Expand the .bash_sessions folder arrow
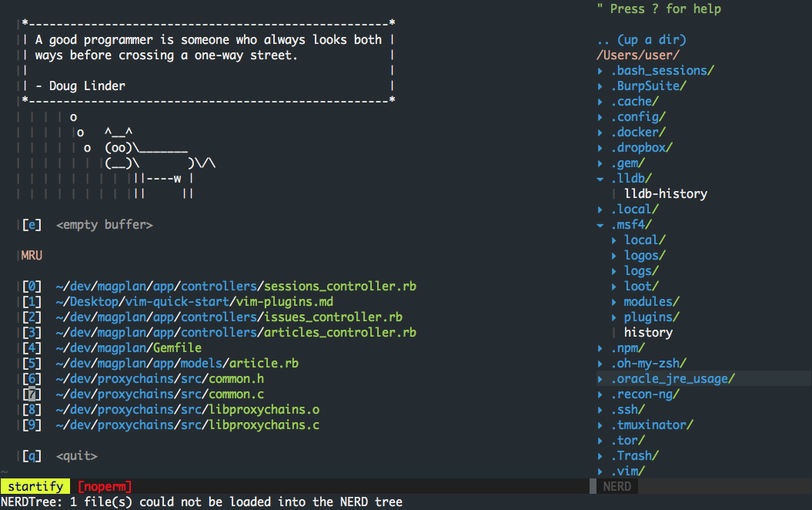This screenshot has height=510, width=812. coord(600,71)
